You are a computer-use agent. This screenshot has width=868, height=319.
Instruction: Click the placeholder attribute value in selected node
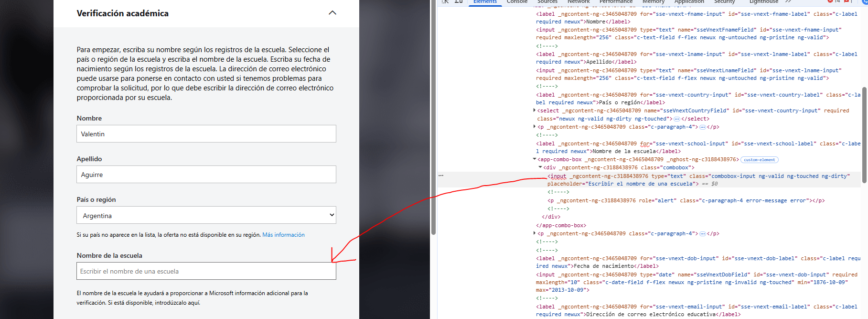(640, 184)
